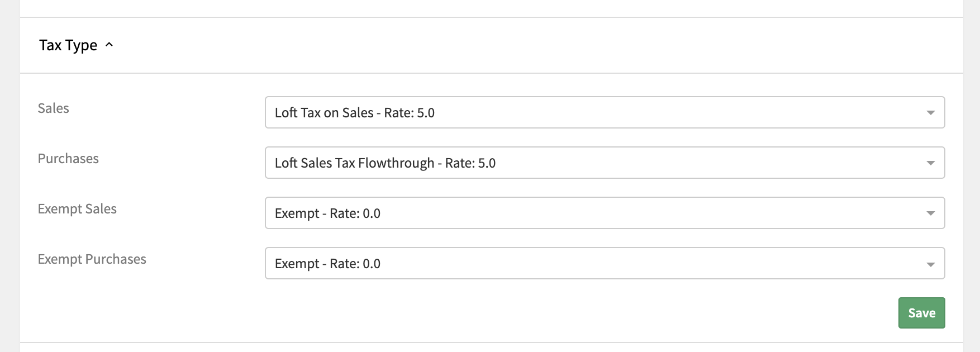The height and width of the screenshot is (352, 980).
Task: Collapse the Tax Type section chevron
Action: pos(109,45)
